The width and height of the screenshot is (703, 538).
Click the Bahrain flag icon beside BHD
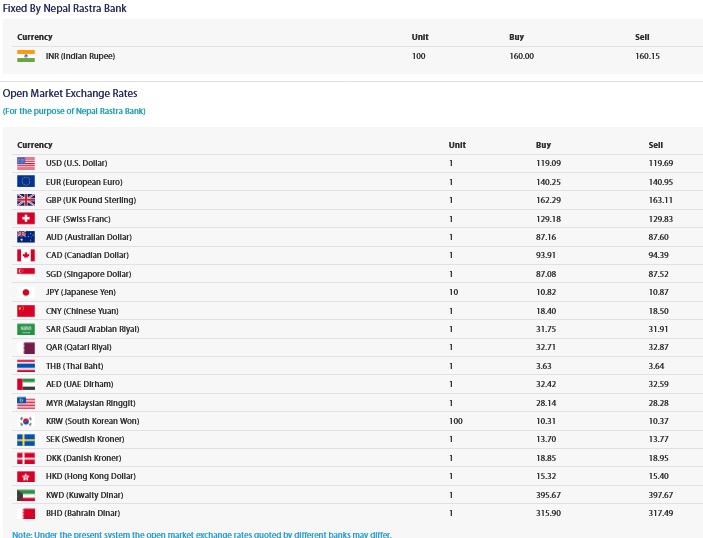(x=26, y=513)
